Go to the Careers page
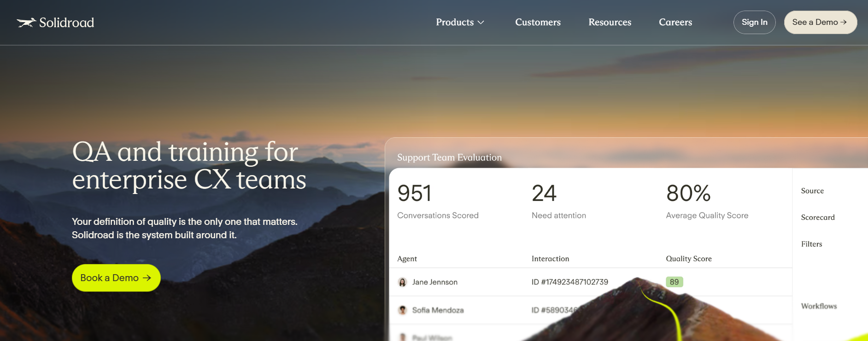 click(675, 22)
